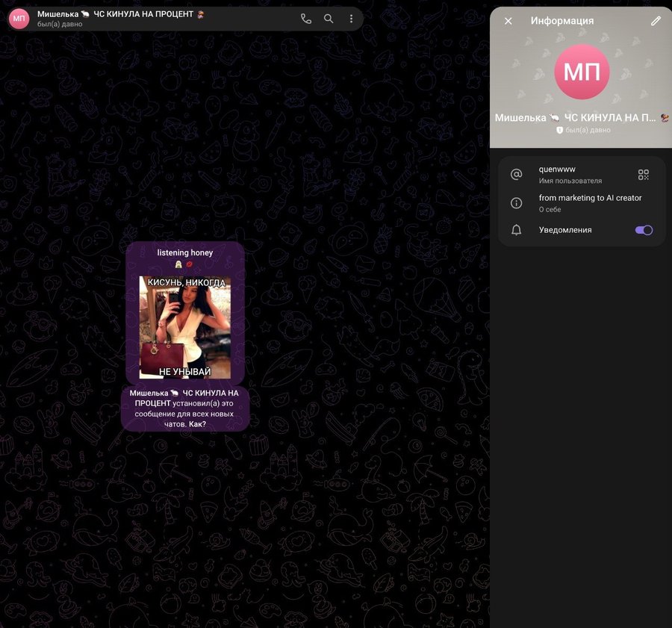Click the Уведомления label
The height and width of the screenshot is (628, 672).
pos(565,230)
